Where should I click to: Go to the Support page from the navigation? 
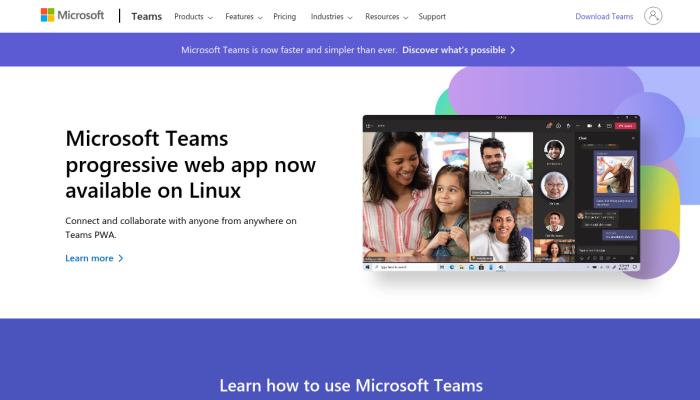pyautogui.click(x=432, y=17)
